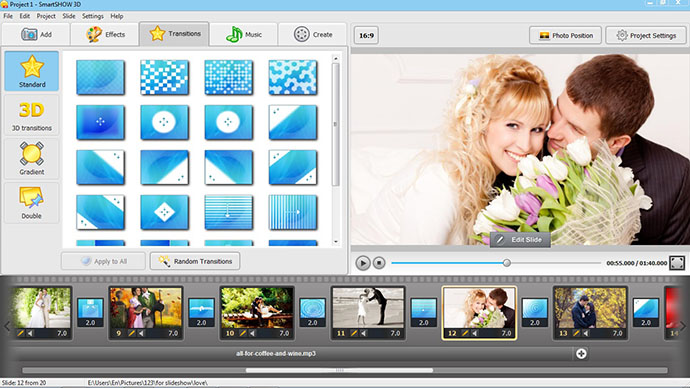This screenshot has width=690, height=388.
Task: Open the Double transitions category
Action: (32, 203)
